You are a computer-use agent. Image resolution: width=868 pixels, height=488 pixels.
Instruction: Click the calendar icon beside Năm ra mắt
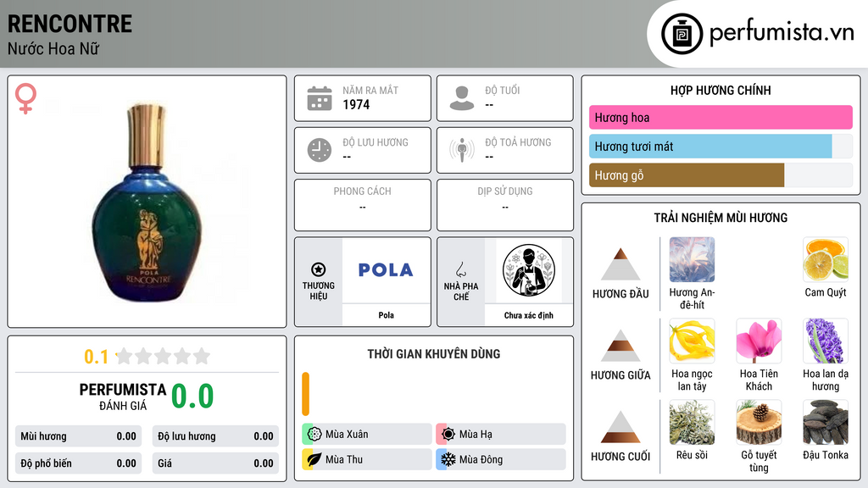coord(320,98)
